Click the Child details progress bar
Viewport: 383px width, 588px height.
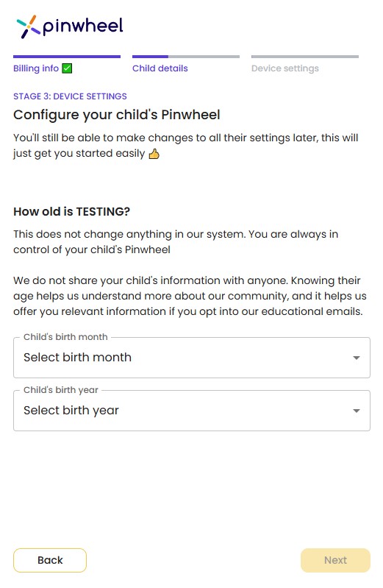[186, 57]
